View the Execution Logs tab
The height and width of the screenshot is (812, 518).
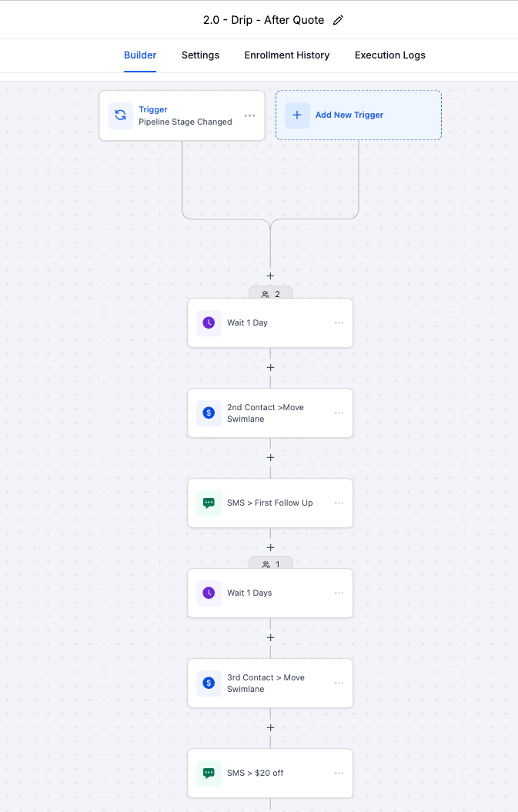[x=390, y=55]
